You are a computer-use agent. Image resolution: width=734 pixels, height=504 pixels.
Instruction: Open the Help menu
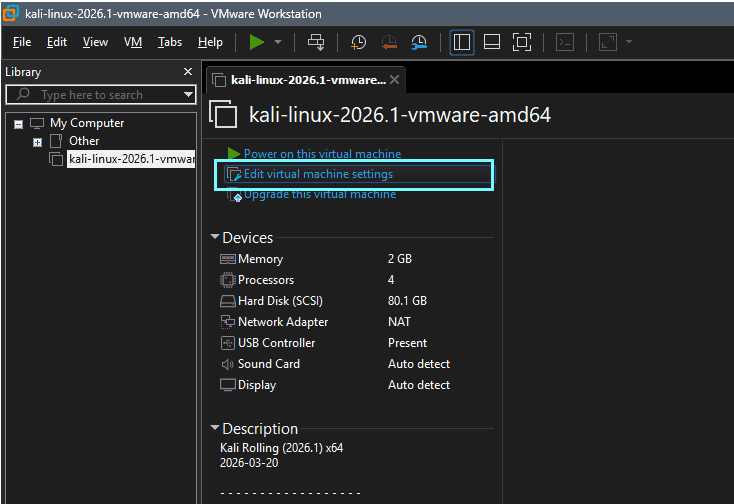pyautogui.click(x=210, y=42)
